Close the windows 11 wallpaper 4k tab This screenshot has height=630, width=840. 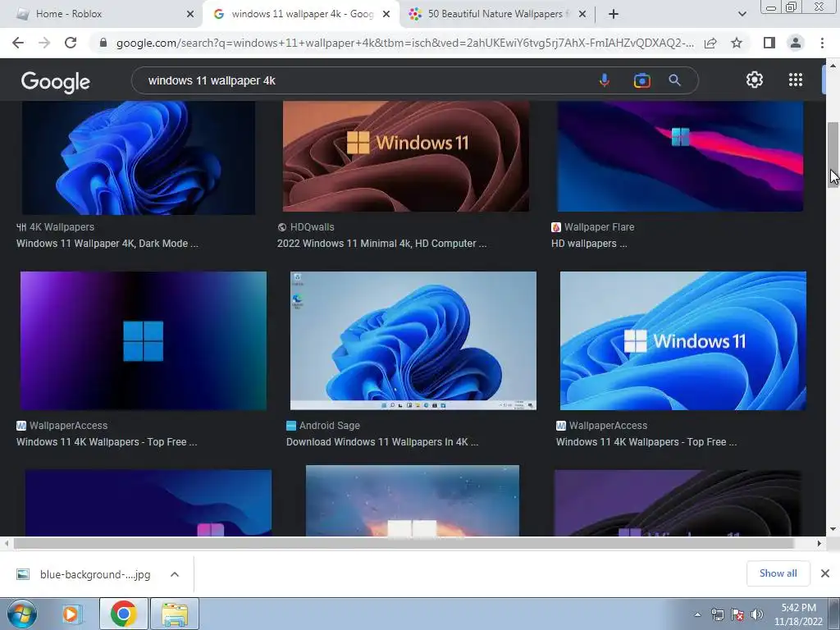[386, 14]
